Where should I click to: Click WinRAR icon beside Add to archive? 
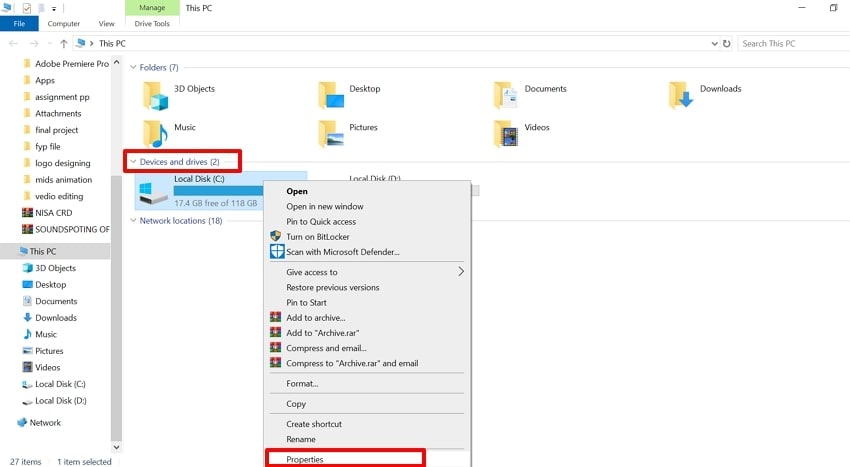click(x=275, y=317)
